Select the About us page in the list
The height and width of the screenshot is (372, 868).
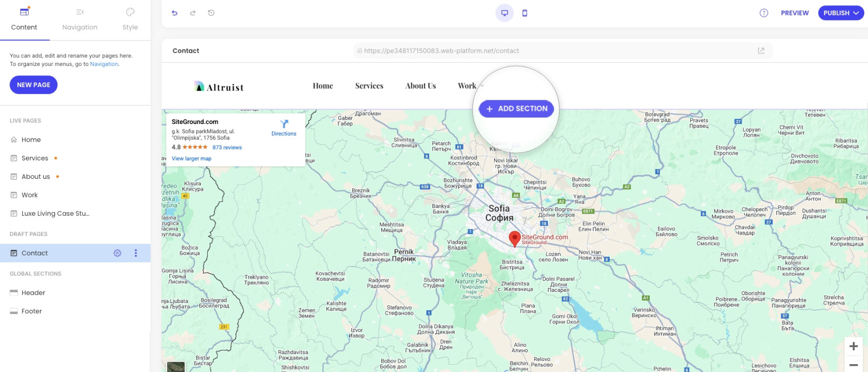click(x=36, y=177)
